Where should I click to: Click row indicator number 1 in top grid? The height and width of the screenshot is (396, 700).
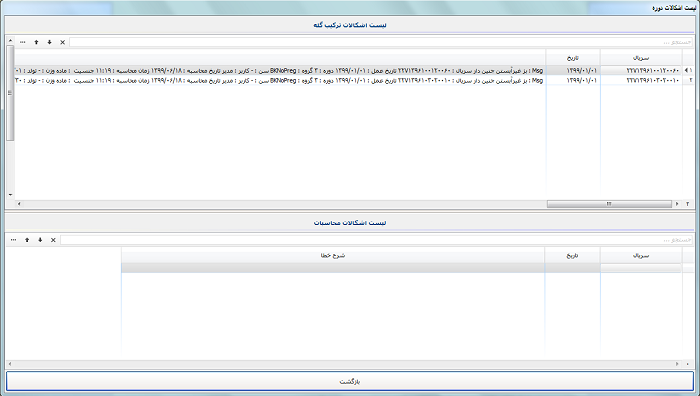click(x=688, y=71)
